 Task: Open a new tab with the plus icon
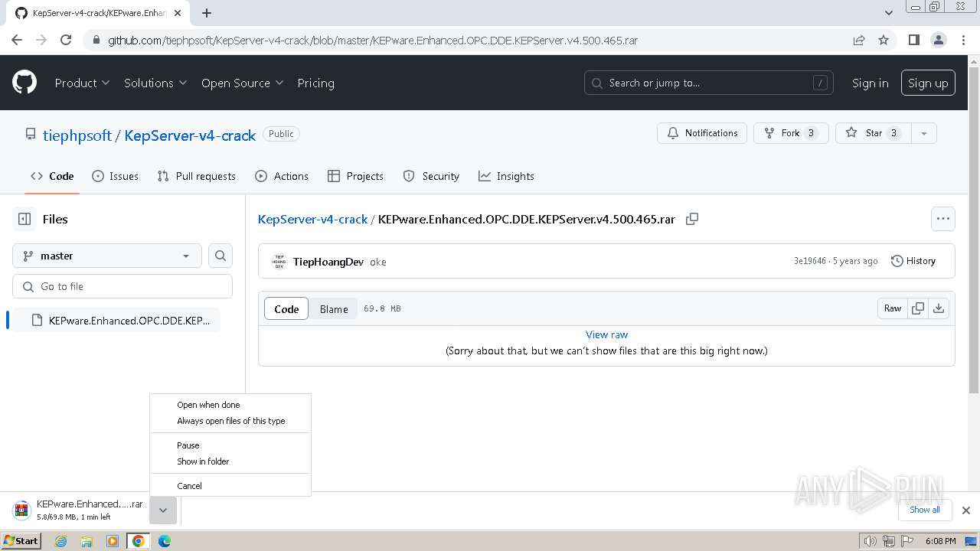(x=207, y=13)
